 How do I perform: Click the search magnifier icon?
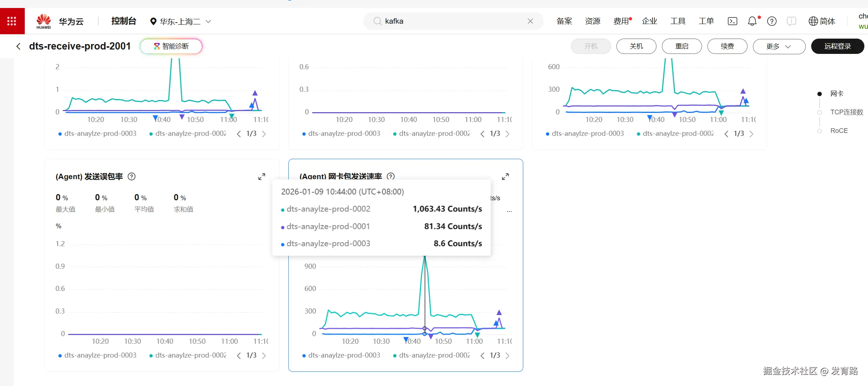click(377, 21)
